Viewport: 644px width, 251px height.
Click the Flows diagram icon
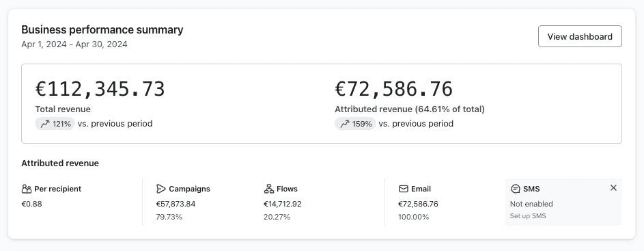(268, 189)
